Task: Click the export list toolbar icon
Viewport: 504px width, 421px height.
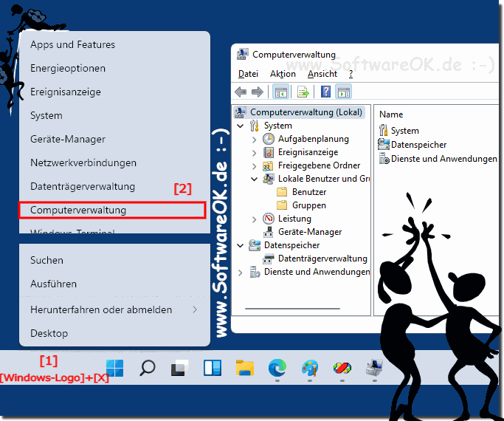Action: [303, 92]
